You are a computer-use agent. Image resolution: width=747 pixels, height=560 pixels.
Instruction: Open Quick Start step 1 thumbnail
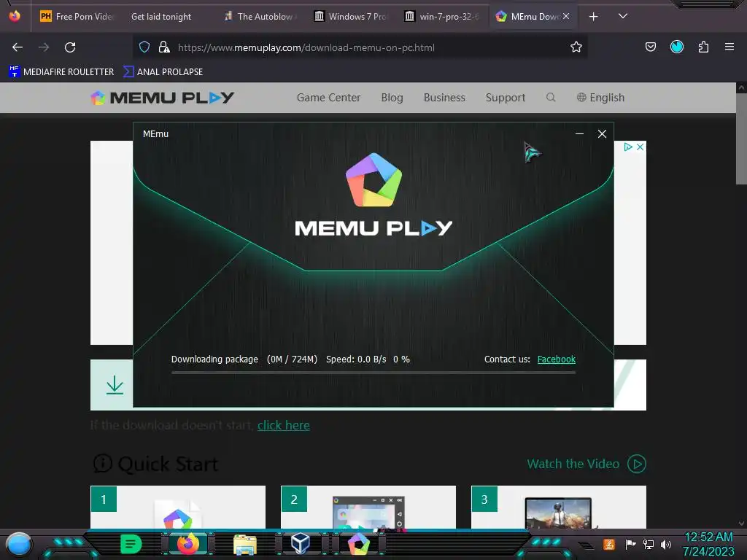pyautogui.click(x=178, y=507)
